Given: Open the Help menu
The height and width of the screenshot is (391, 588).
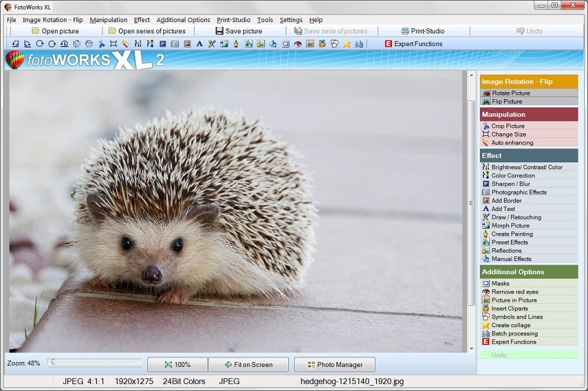Looking at the screenshot, I should click(315, 20).
